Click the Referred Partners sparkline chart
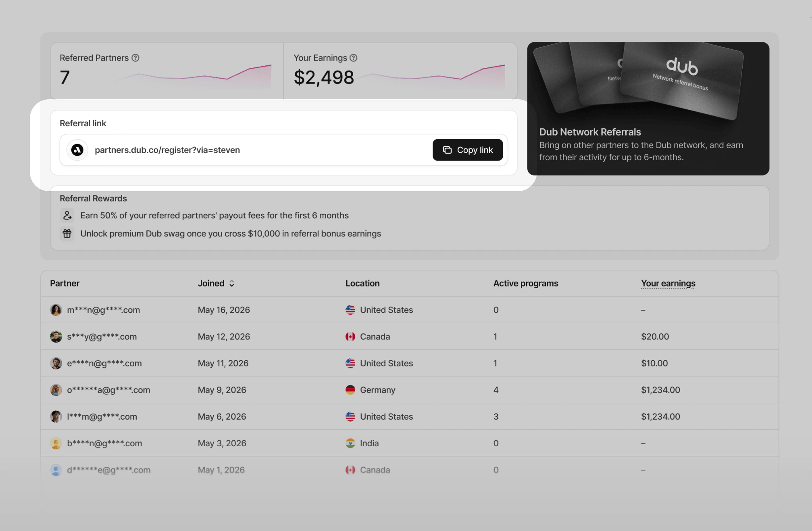 coord(194,77)
